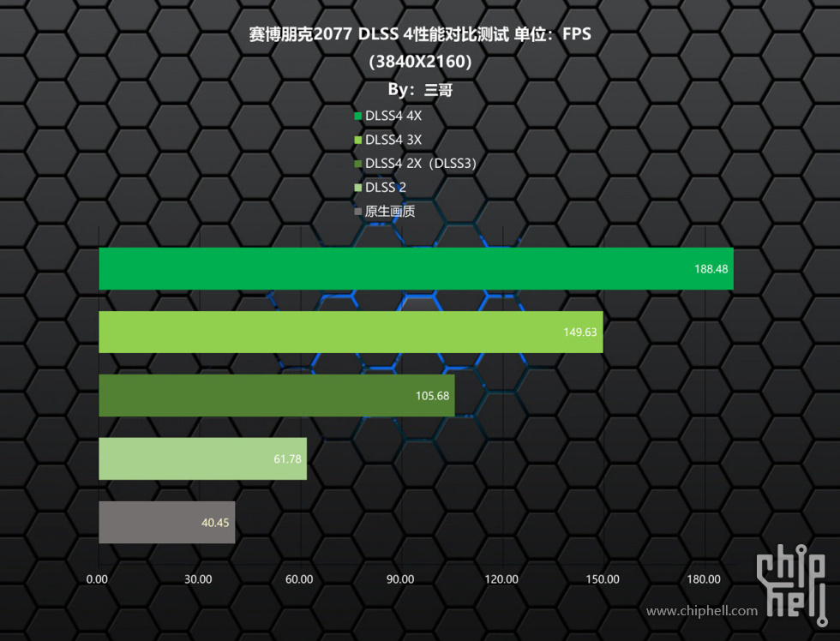Click the (3840X2160) resolution subtitle
Image resolution: width=840 pixels, height=641 pixels.
421,62
